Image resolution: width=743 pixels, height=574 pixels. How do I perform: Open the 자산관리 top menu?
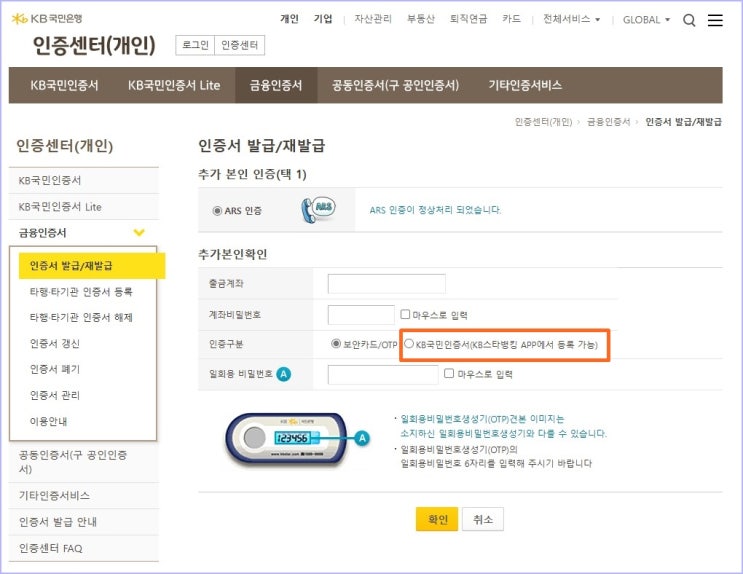(x=373, y=18)
